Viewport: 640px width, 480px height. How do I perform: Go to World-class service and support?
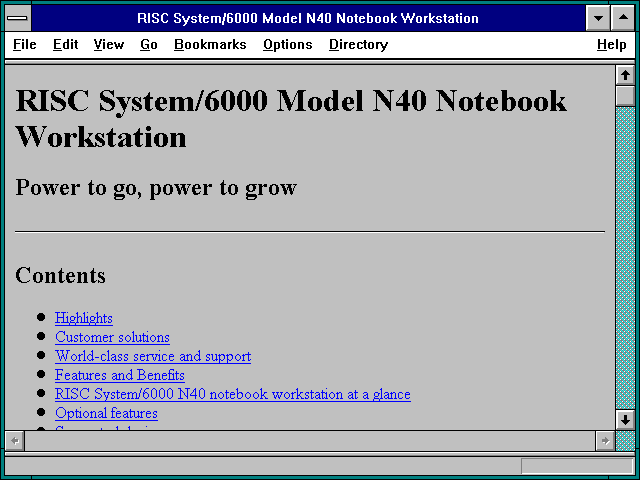153,356
